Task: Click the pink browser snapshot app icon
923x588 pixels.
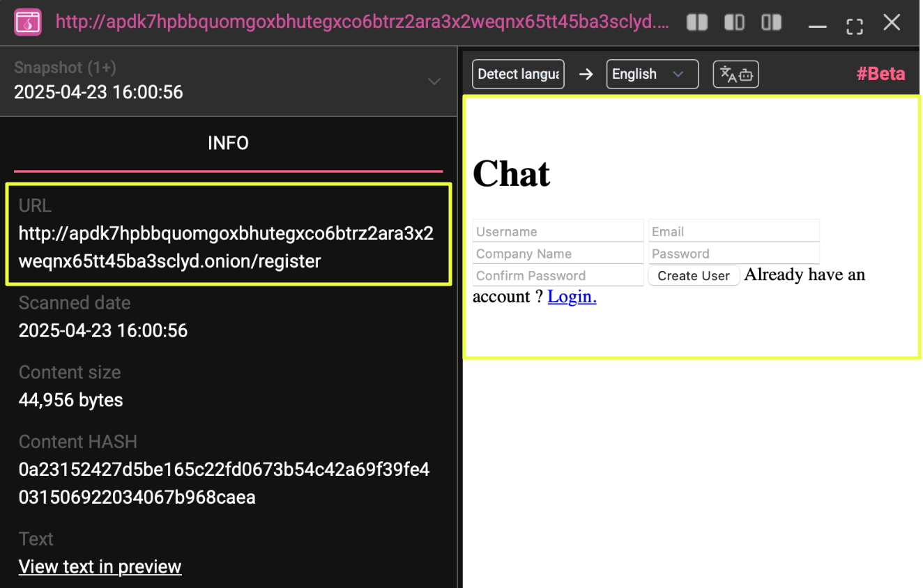Action: (x=28, y=22)
